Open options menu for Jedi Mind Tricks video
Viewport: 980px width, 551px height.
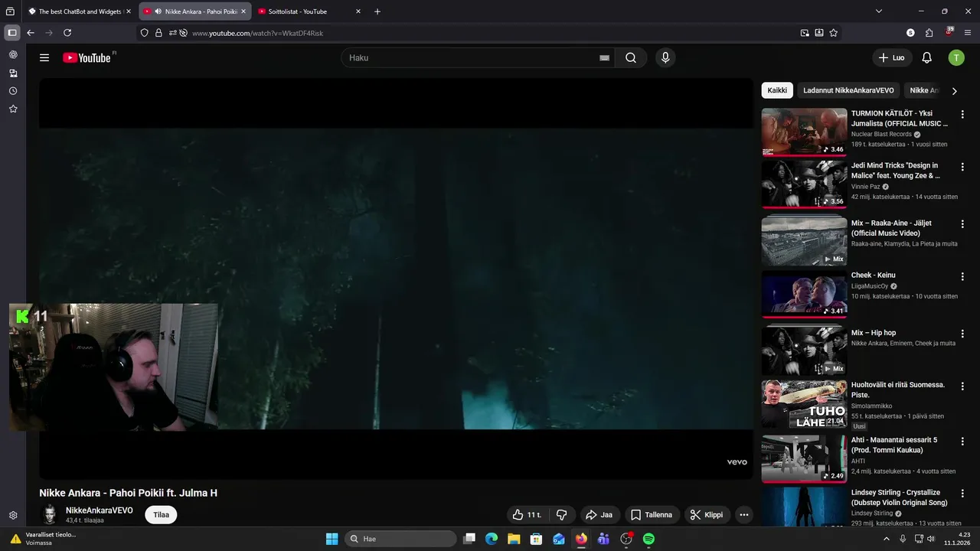(x=962, y=166)
